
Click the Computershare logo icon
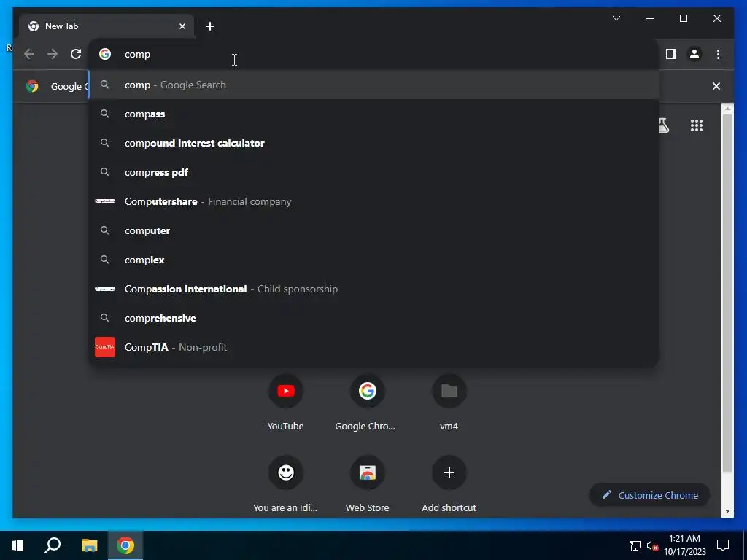pyautogui.click(x=105, y=201)
